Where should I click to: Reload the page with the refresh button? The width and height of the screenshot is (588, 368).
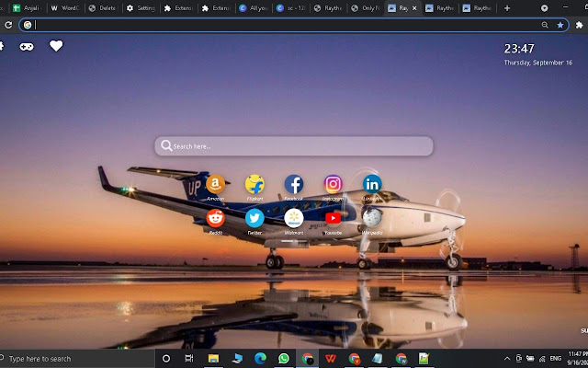point(8,25)
